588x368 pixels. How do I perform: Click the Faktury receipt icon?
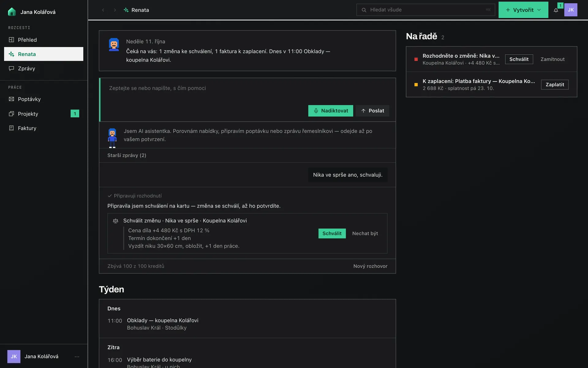(11, 128)
